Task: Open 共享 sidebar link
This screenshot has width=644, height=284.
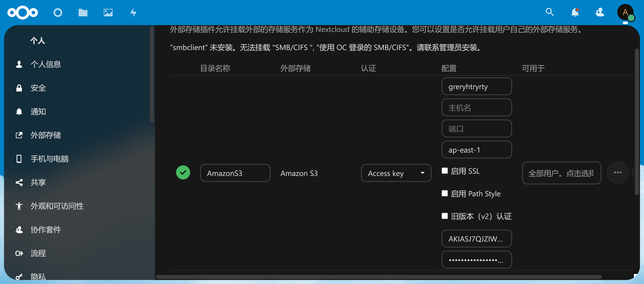Action: coord(38,182)
